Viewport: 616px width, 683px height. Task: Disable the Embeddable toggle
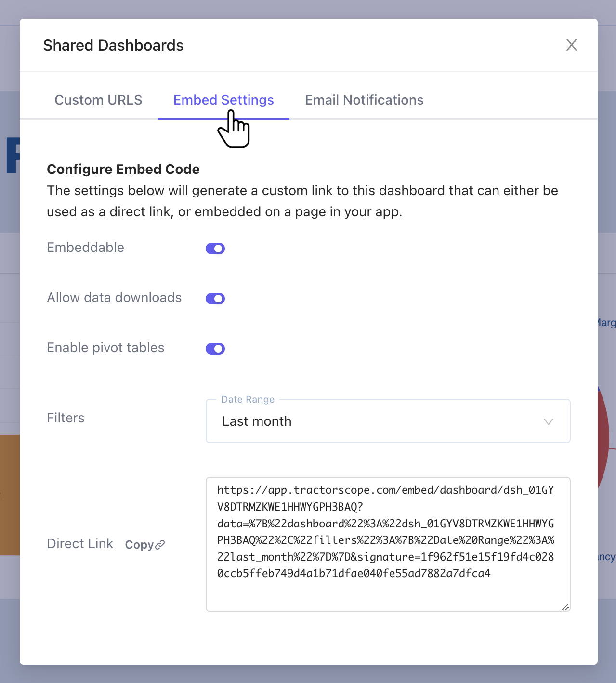(x=215, y=249)
